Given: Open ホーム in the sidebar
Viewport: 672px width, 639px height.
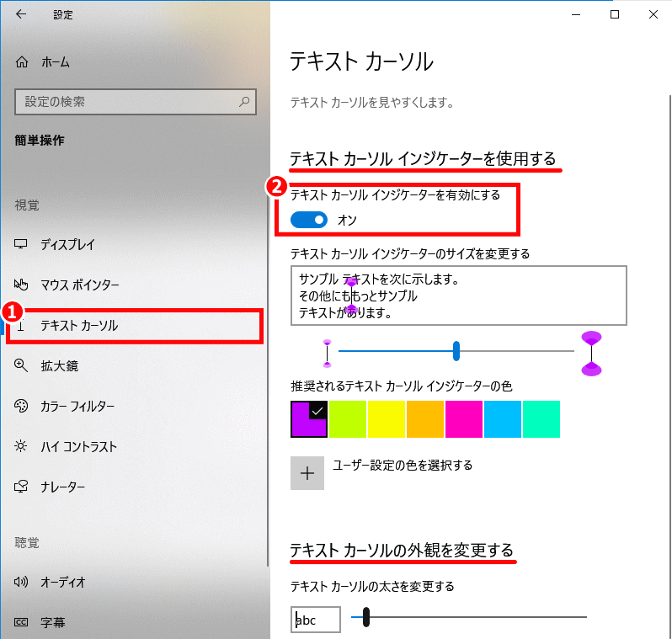Looking at the screenshot, I should click(55, 62).
